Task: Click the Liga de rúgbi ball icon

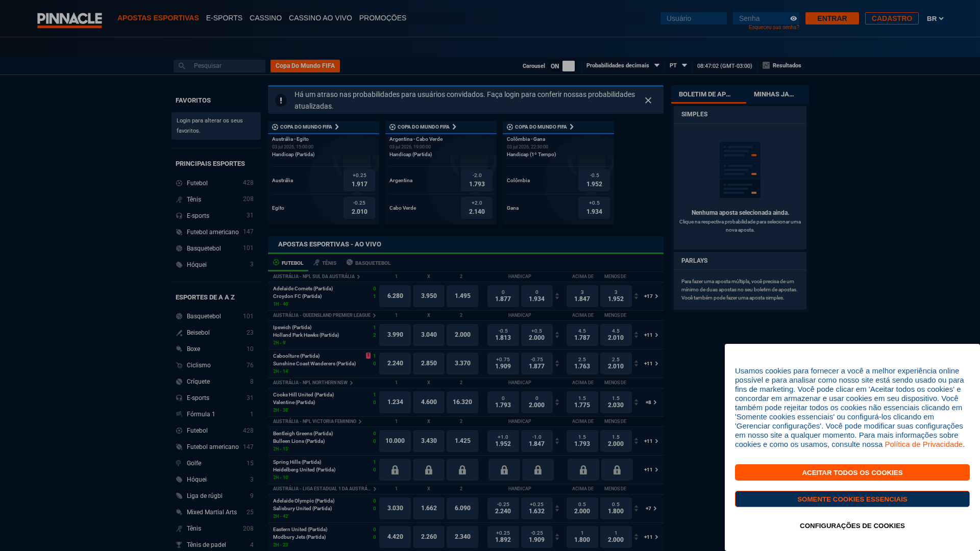Action: tap(179, 496)
